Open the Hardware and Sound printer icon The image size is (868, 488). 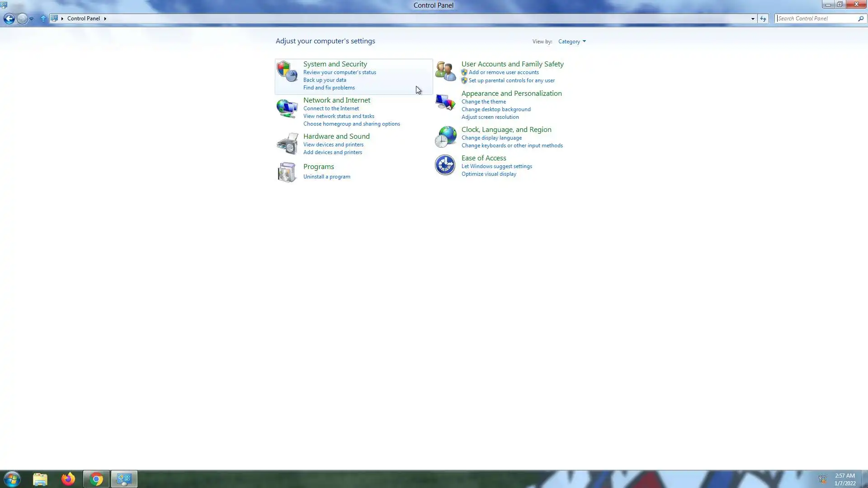coord(287,144)
